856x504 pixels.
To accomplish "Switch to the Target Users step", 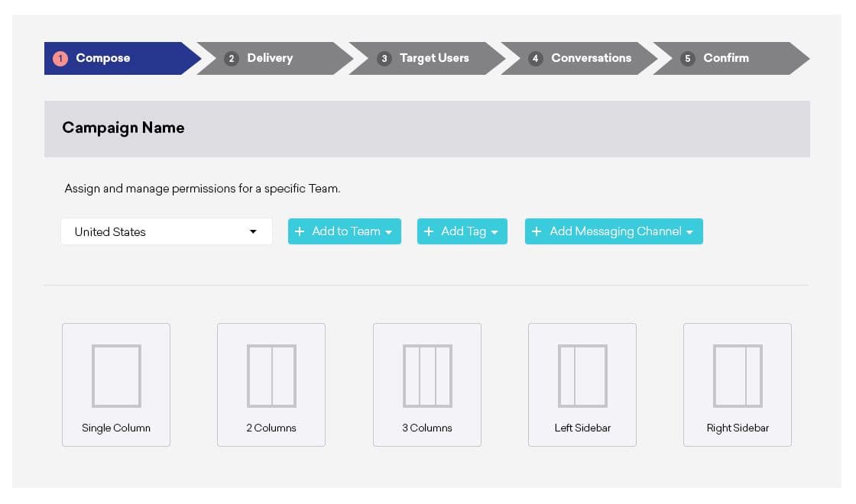I will pyautogui.click(x=433, y=58).
